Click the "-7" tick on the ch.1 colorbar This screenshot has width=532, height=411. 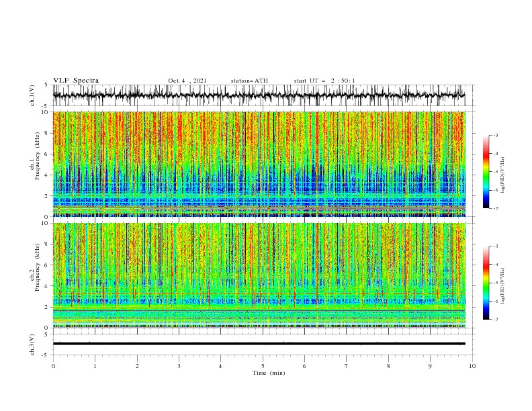tap(496, 208)
